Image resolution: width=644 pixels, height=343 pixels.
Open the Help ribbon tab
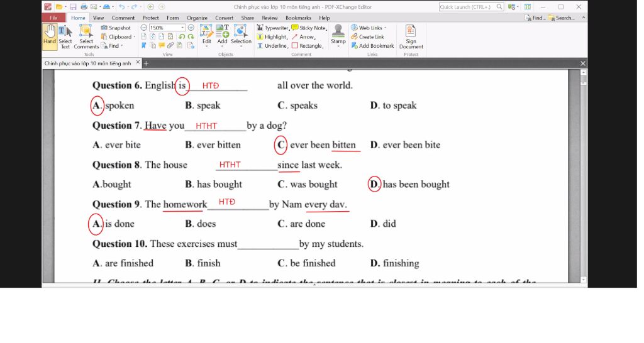click(x=324, y=18)
